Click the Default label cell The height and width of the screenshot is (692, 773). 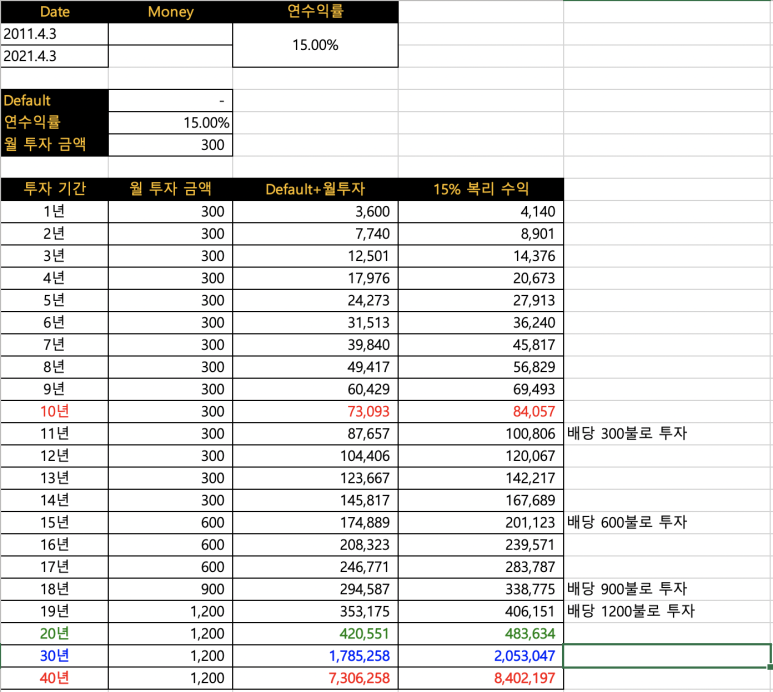click(x=54, y=101)
